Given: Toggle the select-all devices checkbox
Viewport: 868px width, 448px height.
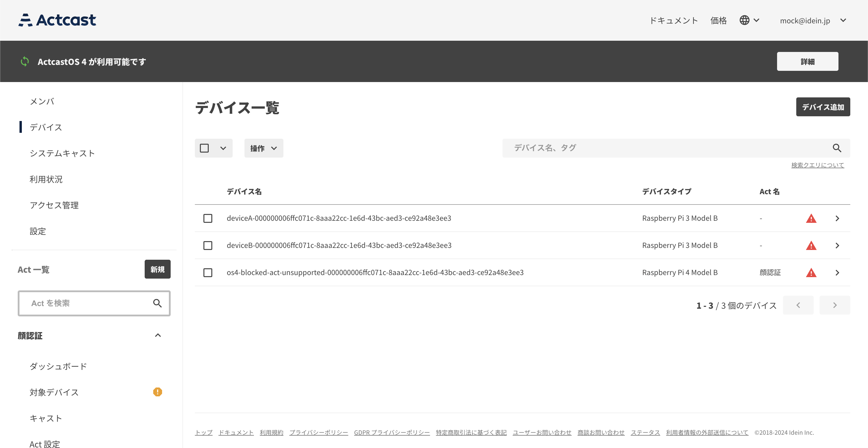Looking at the screenshot, I should click(204, 148).
